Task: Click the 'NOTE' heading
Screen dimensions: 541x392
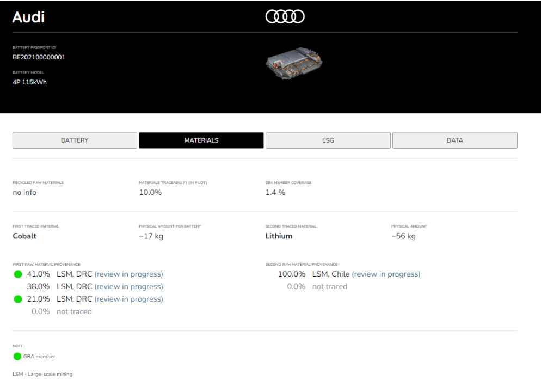Action: point(18,346)
